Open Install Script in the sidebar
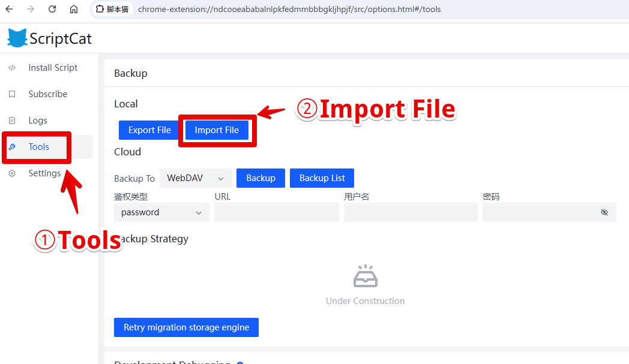629x364 pixels. [x=49, y=68]
